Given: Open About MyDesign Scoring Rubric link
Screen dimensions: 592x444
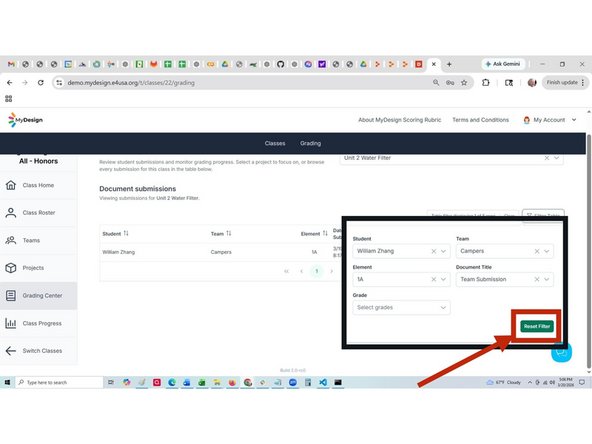Looking at the screenshot, I should click(399, 120).
